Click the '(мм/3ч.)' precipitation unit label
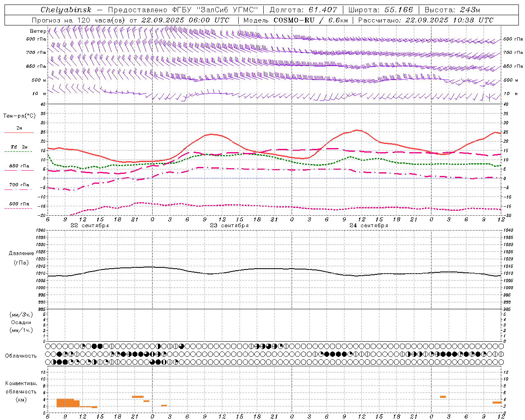525x420 pixels. click(21, 315)
